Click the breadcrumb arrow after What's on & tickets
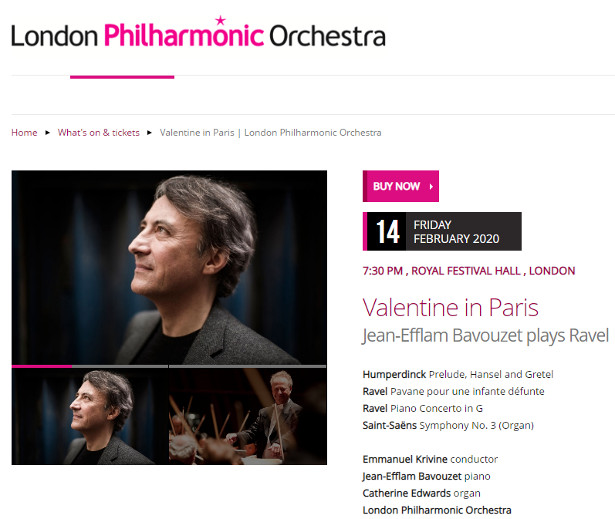This screenshot has width=615, height=519. (x=149, y=133)
